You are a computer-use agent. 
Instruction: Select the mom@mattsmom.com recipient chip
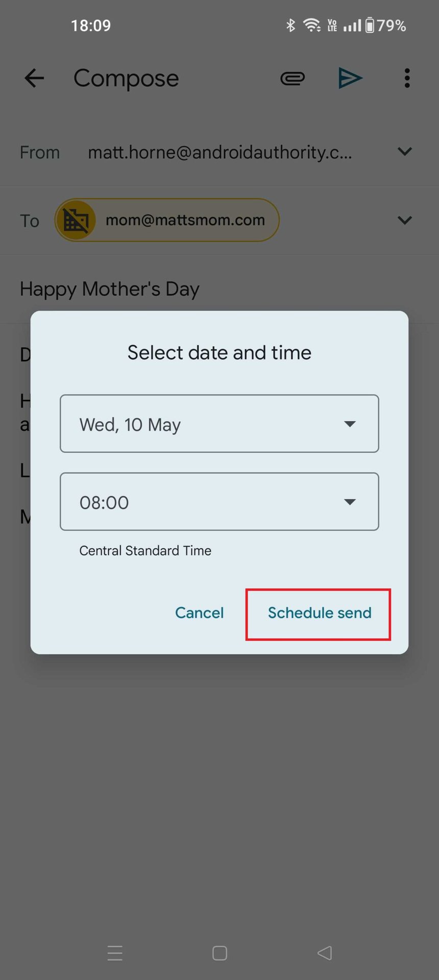[x=185, y=220]
